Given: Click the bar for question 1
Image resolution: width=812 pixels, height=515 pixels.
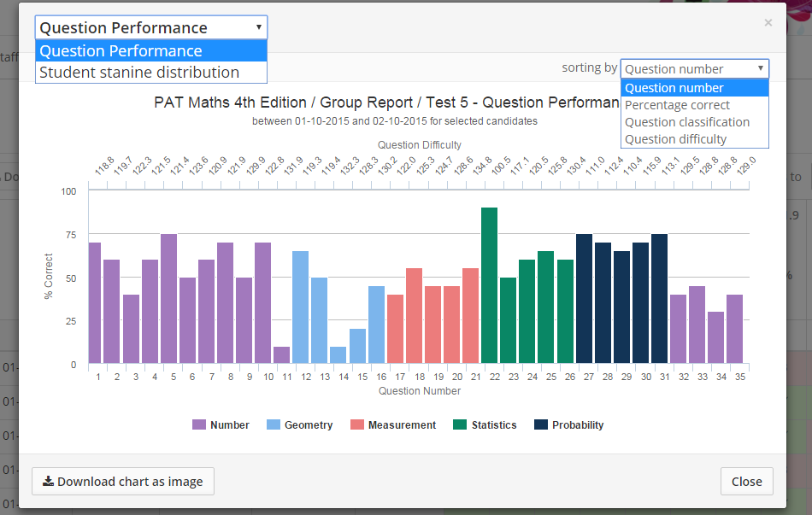Looking at the screenshot, I should (x=95, y=303).
